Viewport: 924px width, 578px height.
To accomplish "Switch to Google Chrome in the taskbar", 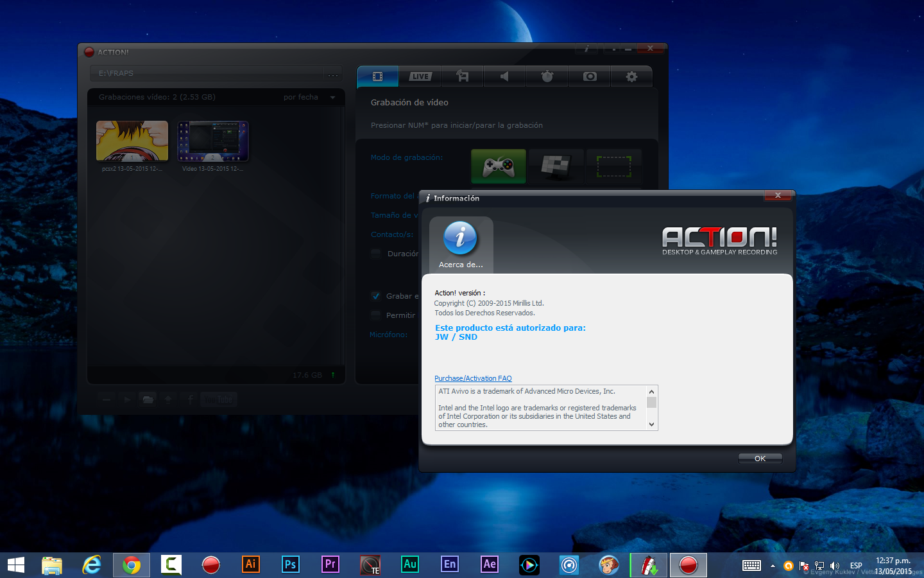I will 132,565.
